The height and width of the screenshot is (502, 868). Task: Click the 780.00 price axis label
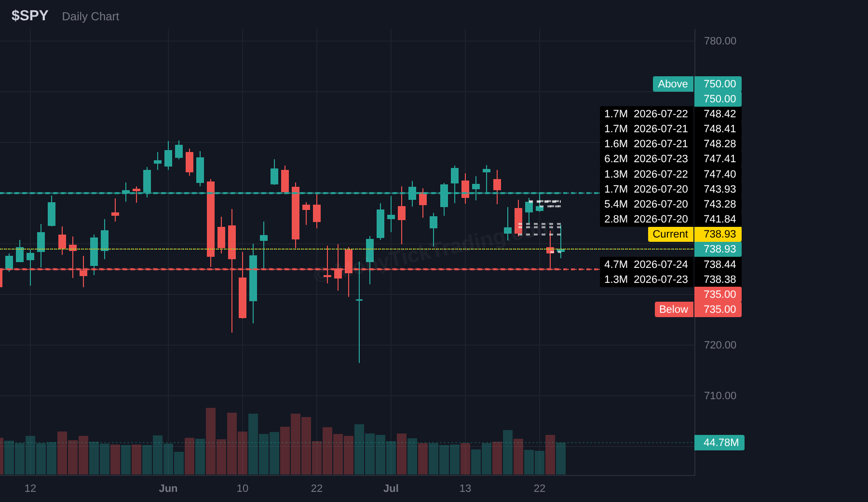tap(720, 41)
